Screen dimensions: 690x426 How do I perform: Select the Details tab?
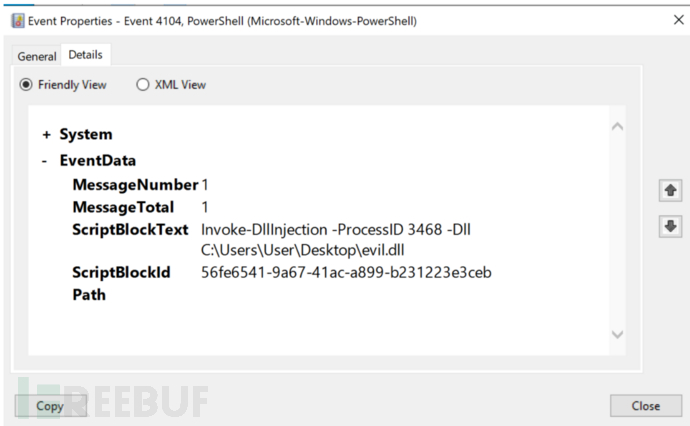[x=85, y=55]
